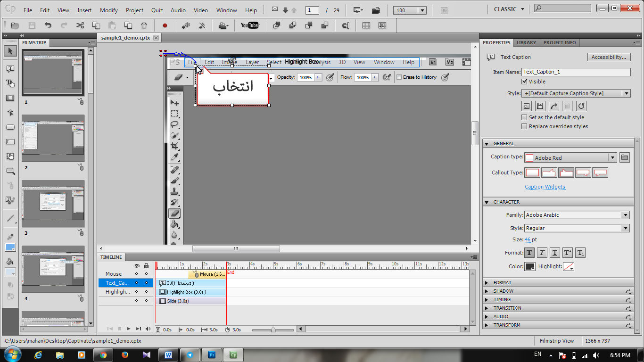The image size is (644, 362).
Task: Open the Project menu
Action: pos(134,10)
